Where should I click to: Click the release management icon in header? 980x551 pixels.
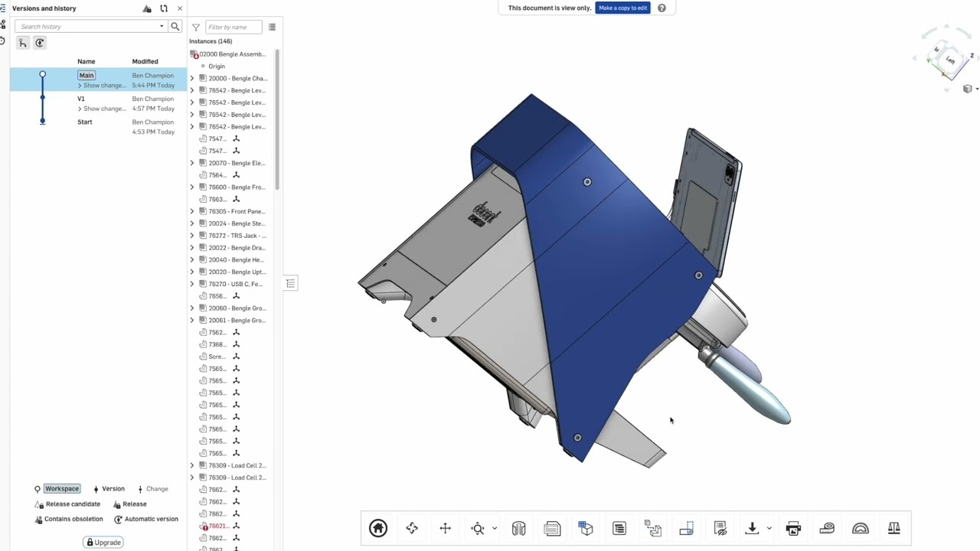tap(147, 8)
